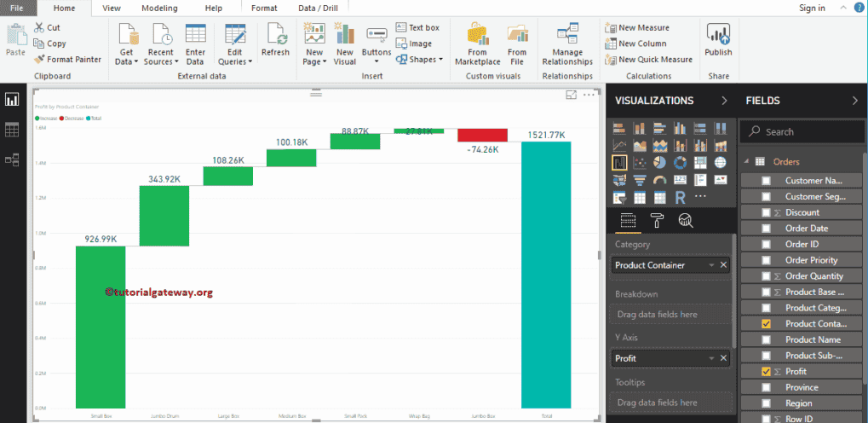Select the Card (123) visual
The height and width of the screenshot is (423, 868).
[x=680, y=180]
